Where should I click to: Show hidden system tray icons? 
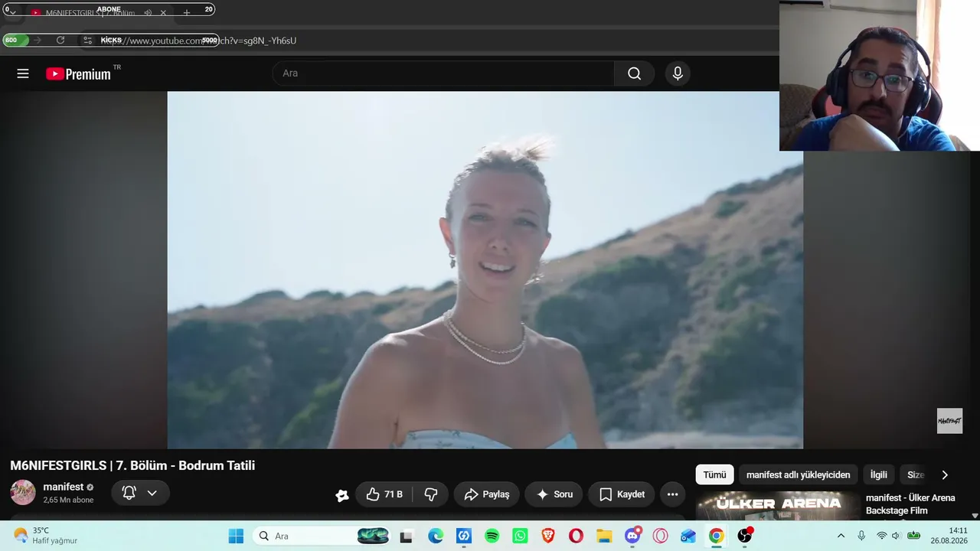coord(841,536)
